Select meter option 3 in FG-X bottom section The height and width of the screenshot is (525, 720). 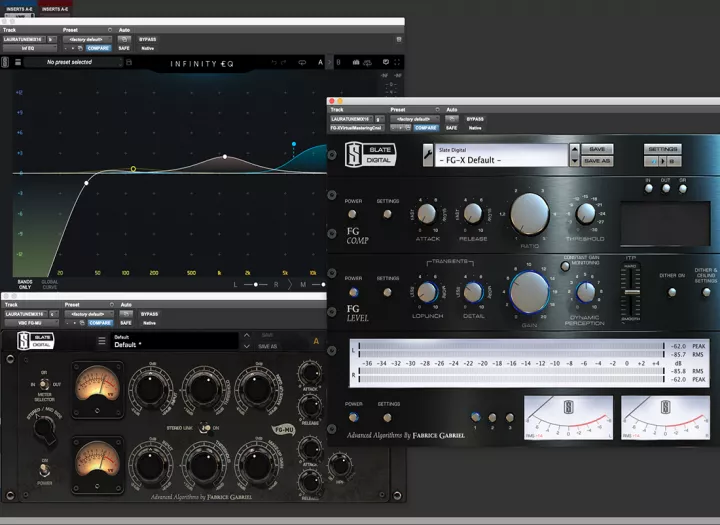510,417
